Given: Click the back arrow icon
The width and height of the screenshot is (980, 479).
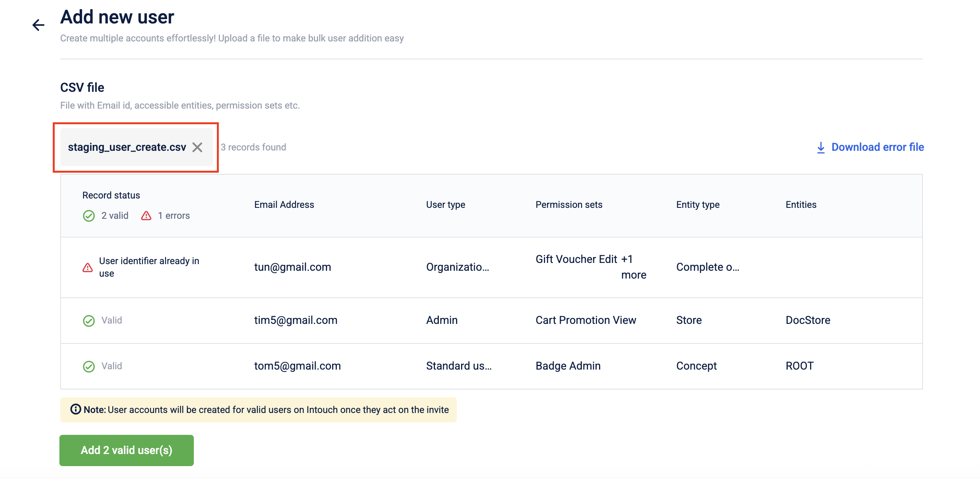Looking at the screenshot, I should click(38, 25).
